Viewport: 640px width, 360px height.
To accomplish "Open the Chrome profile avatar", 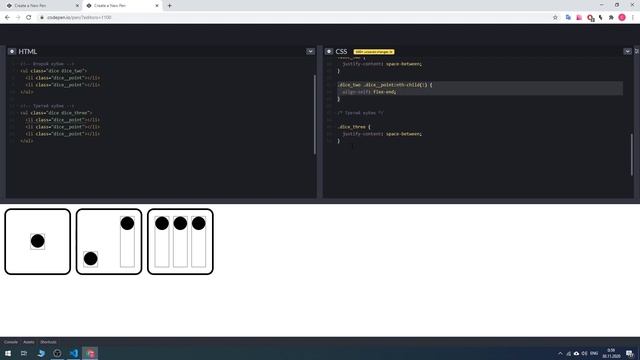I will 622,18.
